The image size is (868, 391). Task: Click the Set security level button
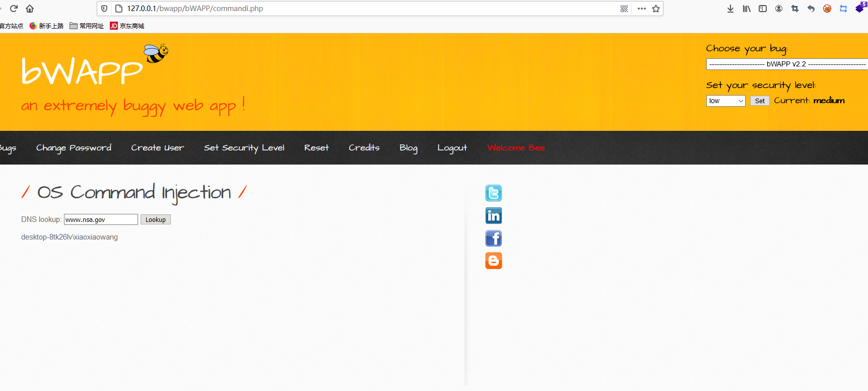[760, 101]
